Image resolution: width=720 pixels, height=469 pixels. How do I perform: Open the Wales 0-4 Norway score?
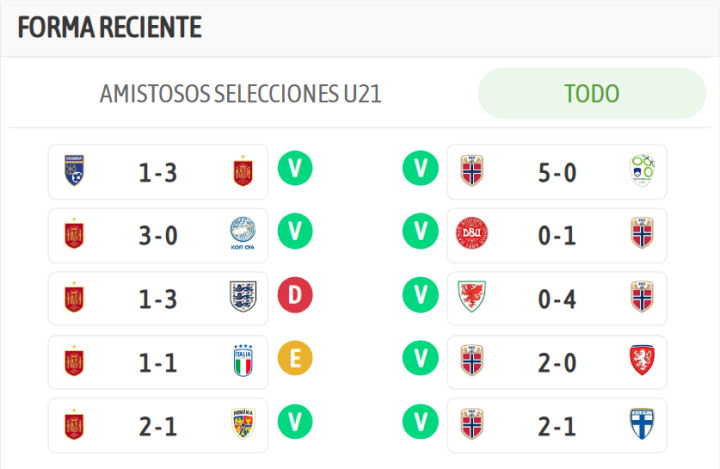(x=557, y=298)
